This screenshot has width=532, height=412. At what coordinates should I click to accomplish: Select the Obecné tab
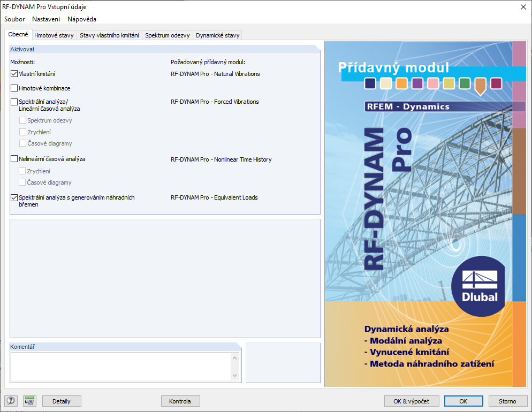pos(18,35)
